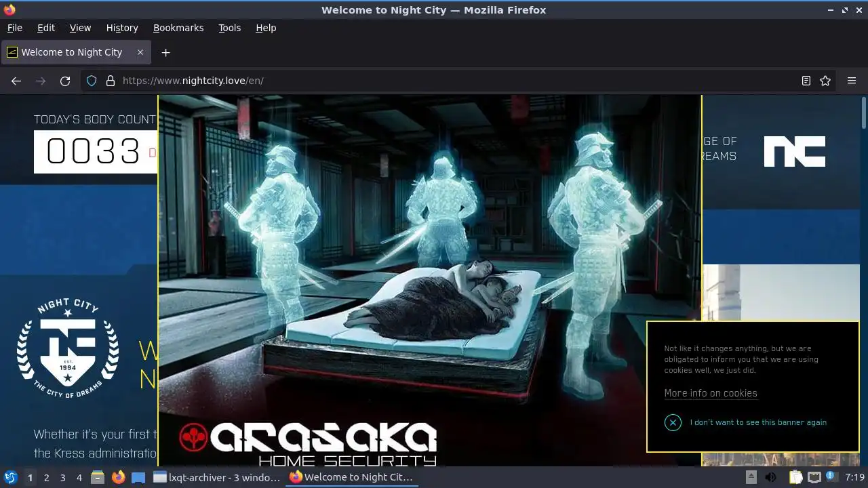Image resolution: width=868 pixels, height=488 pixels.
Task: Click the blue show desktop panel icon
Action: coord(138,477)
